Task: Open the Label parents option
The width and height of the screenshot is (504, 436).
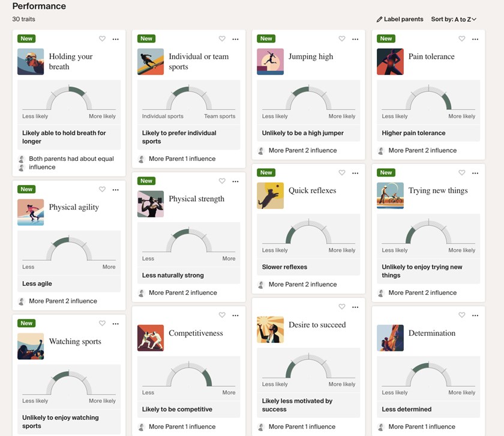Action: click(x=403, y=19)
